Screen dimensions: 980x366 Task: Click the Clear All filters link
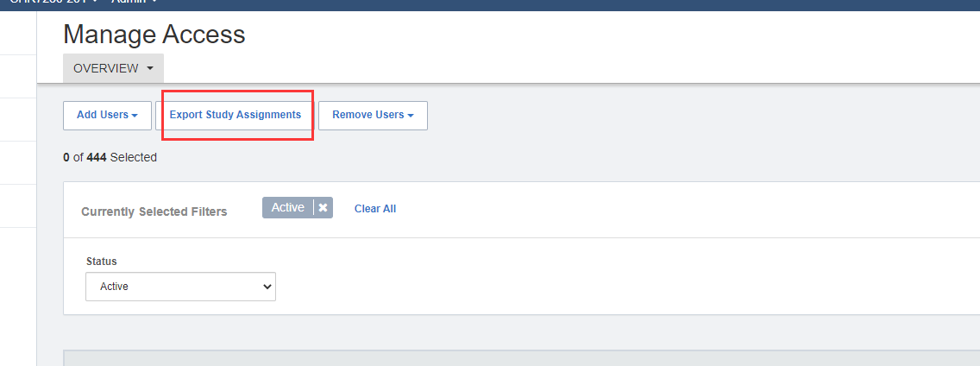375,208
